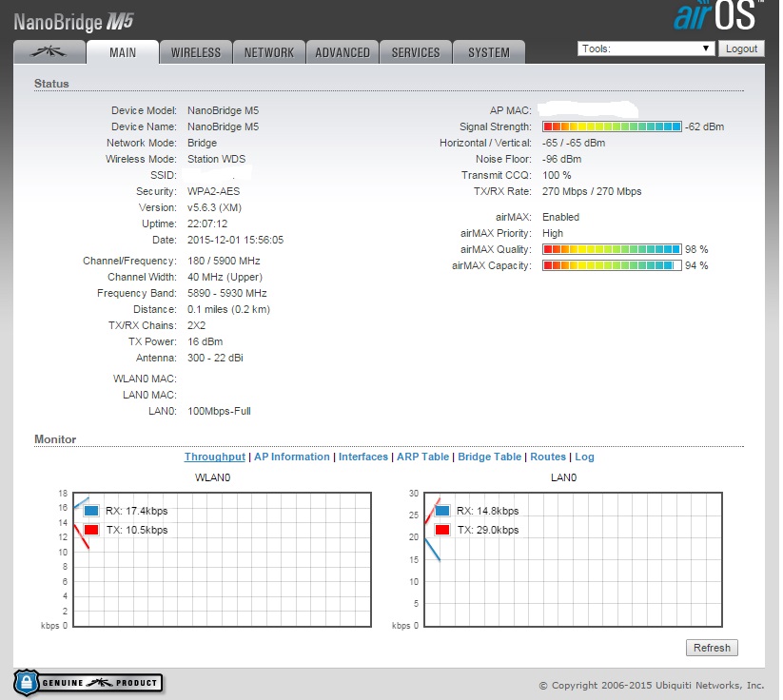This screenshot has width=783, height=700.
Task: Switch to the NETWORK tab
Action: point(269,52)
